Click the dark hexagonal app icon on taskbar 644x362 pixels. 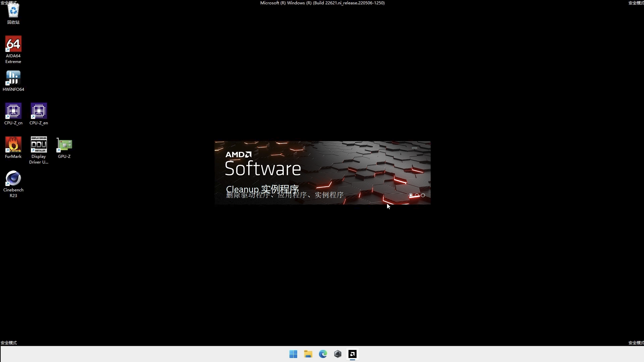[x=337, y=354]
